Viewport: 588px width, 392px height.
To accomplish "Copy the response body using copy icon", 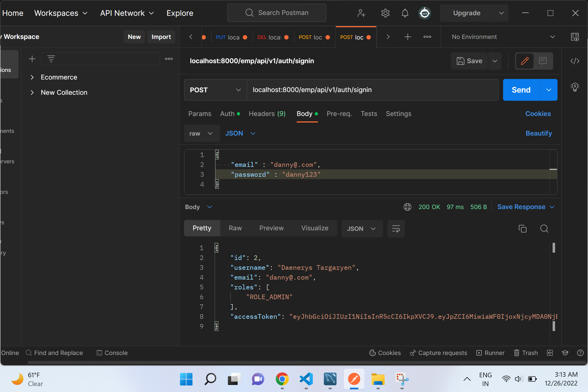I will pos(522,229).
